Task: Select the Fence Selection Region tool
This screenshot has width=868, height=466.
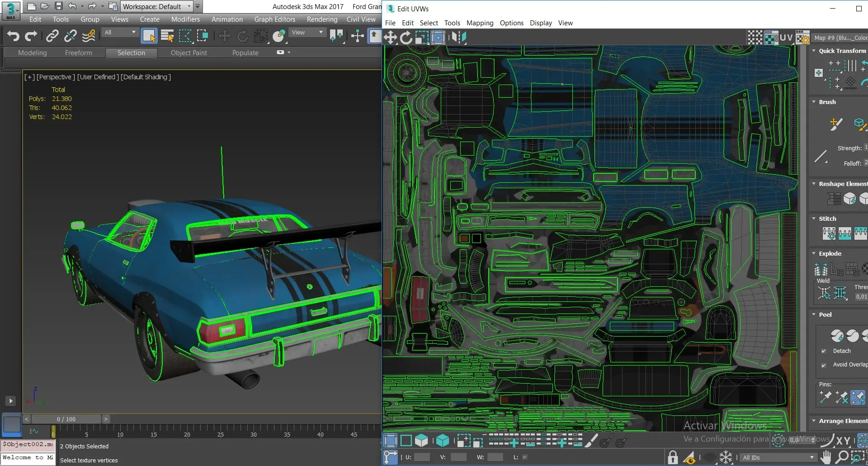Action: [x=185, y=36]
